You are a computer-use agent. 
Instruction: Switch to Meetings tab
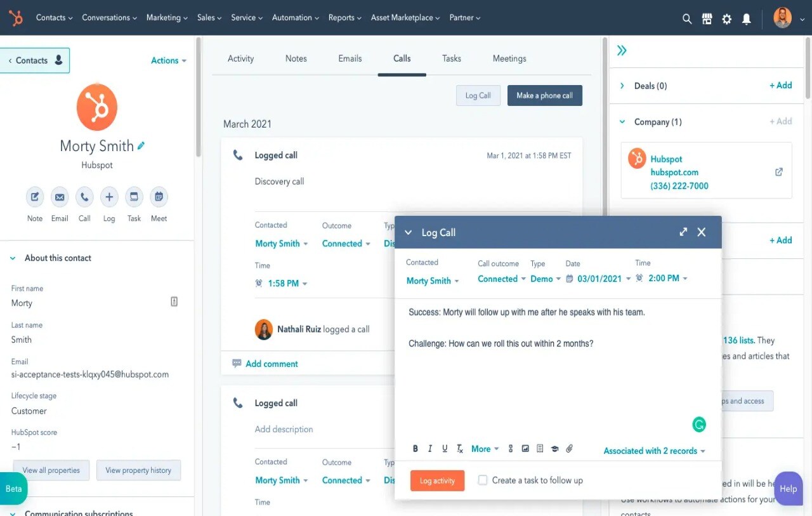point(509,58)
